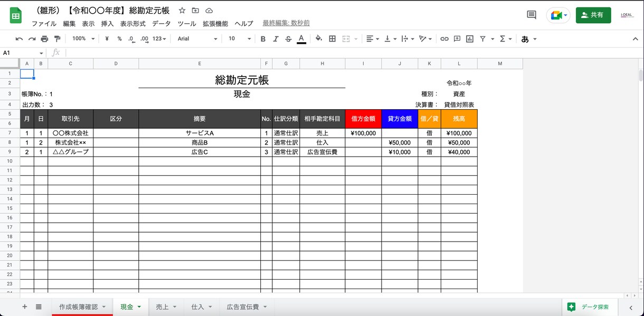Open the Arial font dropdown
The height and width of the screenshot is (316, 644).
tap(197, 39)
